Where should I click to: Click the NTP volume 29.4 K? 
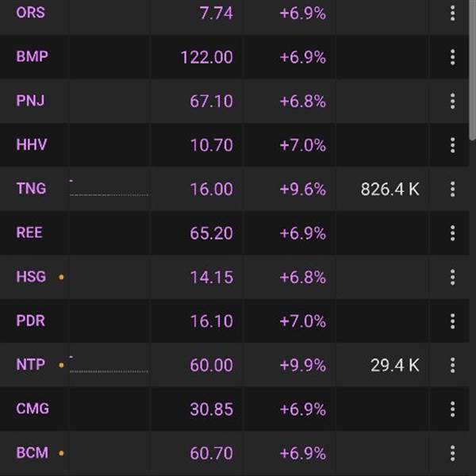point(394,365)
